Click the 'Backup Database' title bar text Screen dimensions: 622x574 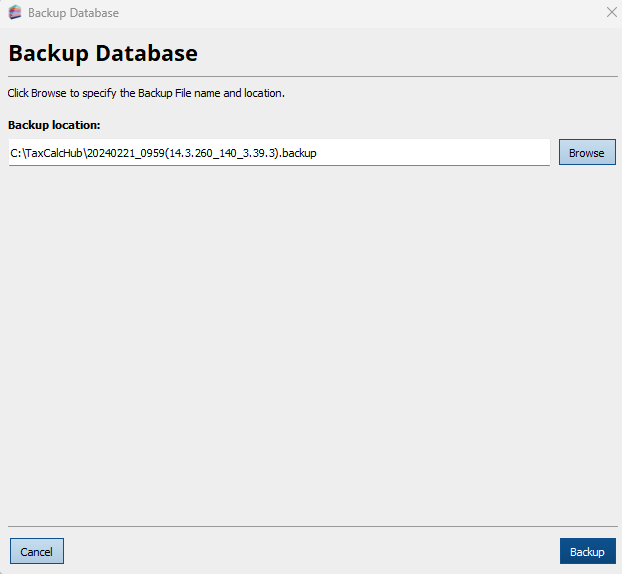[x=73, y=13]
